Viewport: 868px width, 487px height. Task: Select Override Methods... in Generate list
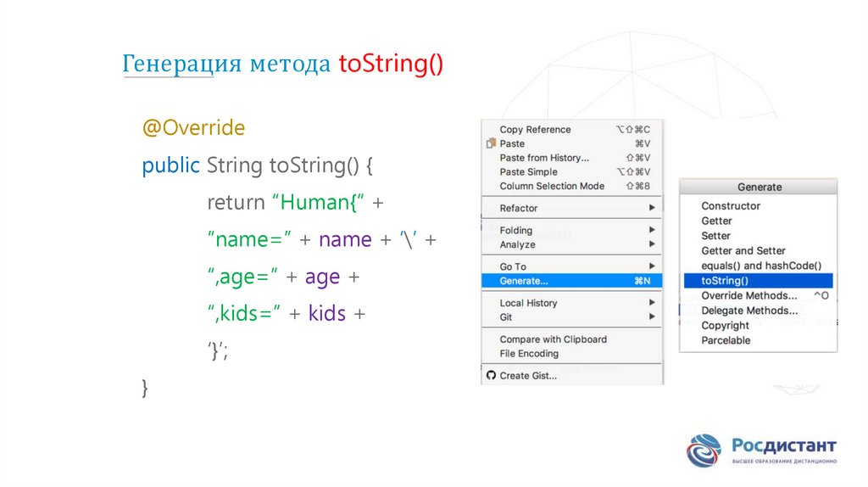click(x=749, y=296)
